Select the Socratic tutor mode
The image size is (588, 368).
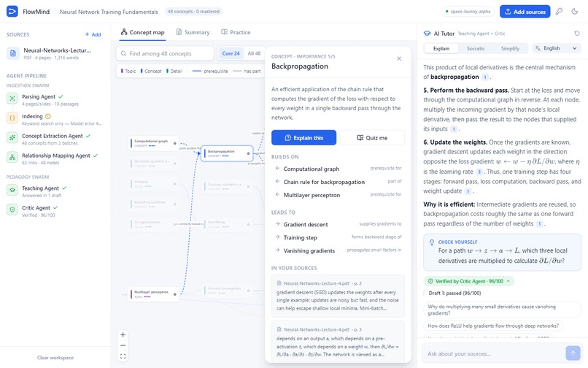coord(476,48)
